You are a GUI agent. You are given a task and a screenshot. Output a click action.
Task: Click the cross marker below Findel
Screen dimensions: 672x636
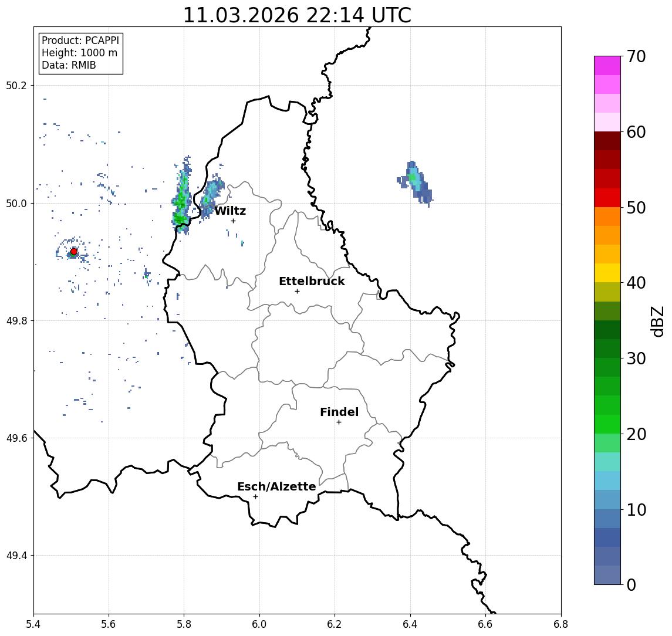[x=339, y=422]
